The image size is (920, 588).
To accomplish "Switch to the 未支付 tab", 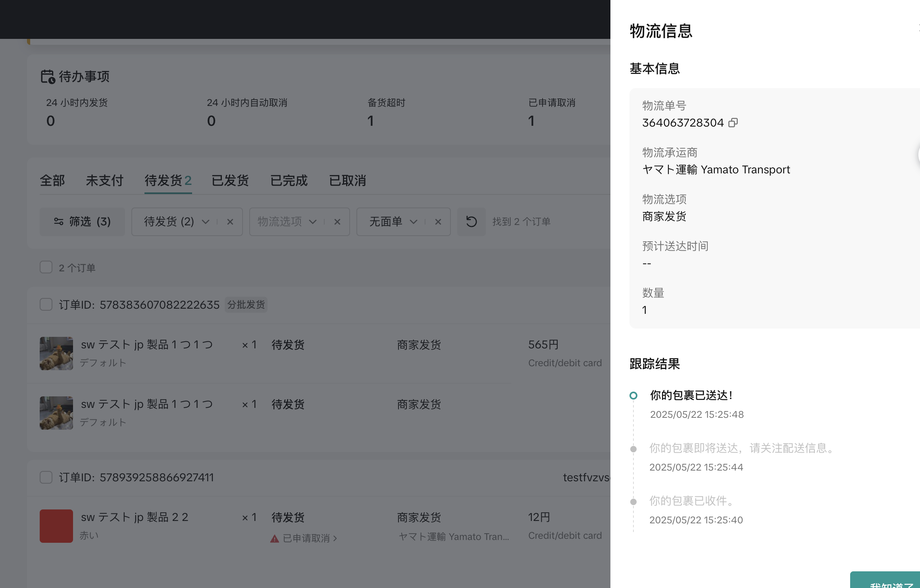I will (x=104, y=181).
